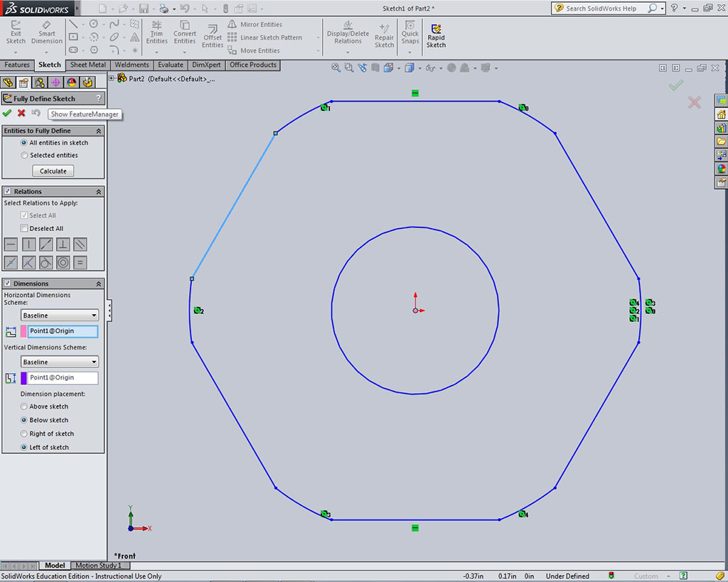Image resolution: width=728 pixels, height=582 pixels.
Task: Click the pink horizontal dimension color swatch
Action: pos(23,331)
